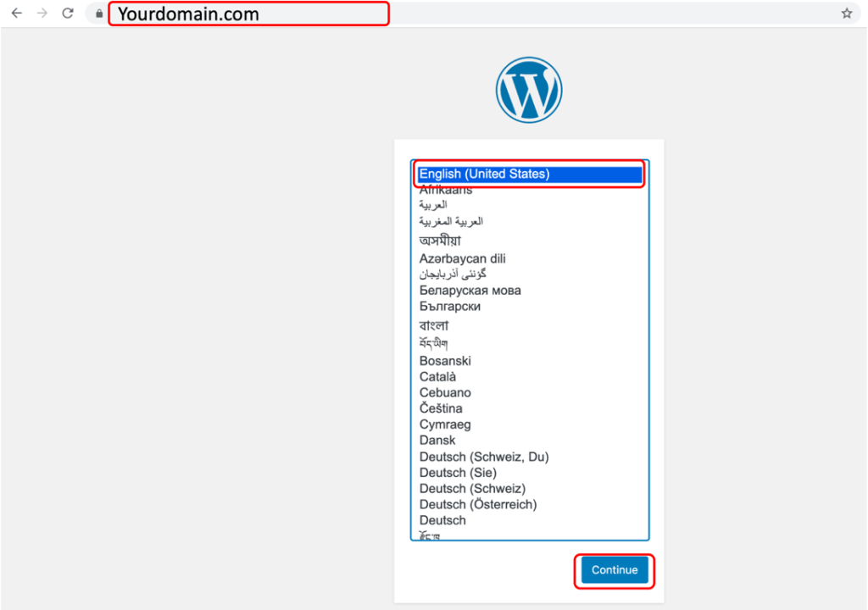This screenshot has height=610, width=868.
Task: Click the browser forward arrow
Action: click(x=42, y=14)
